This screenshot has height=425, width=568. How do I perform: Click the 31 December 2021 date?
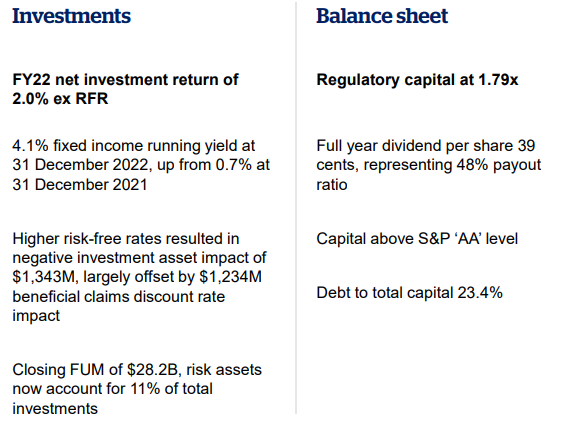(80, 185)
